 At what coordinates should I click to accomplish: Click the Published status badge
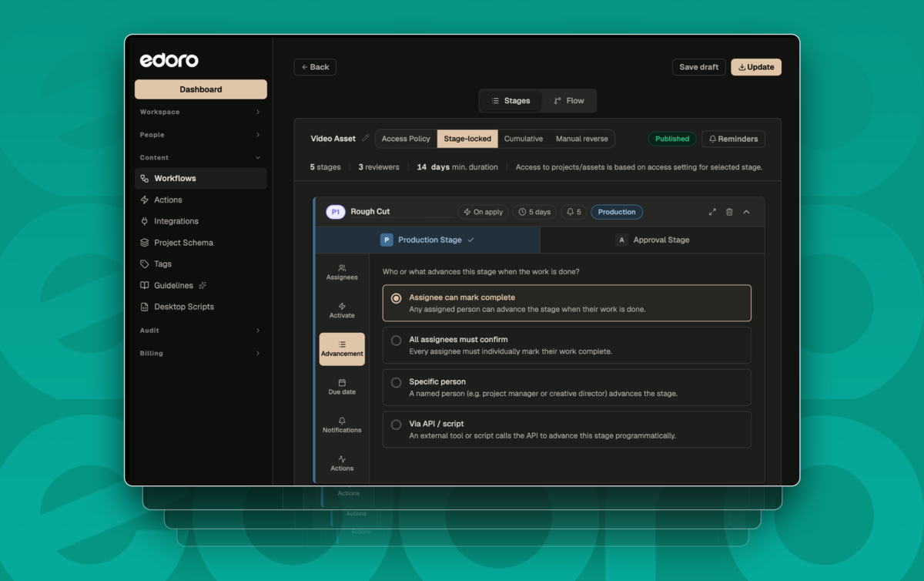coord(672,139)
